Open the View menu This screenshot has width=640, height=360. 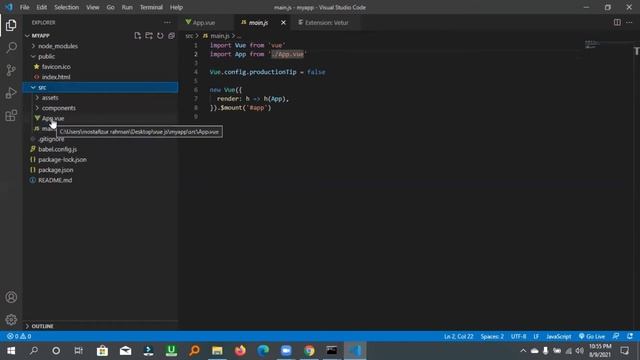coord(93,7)
